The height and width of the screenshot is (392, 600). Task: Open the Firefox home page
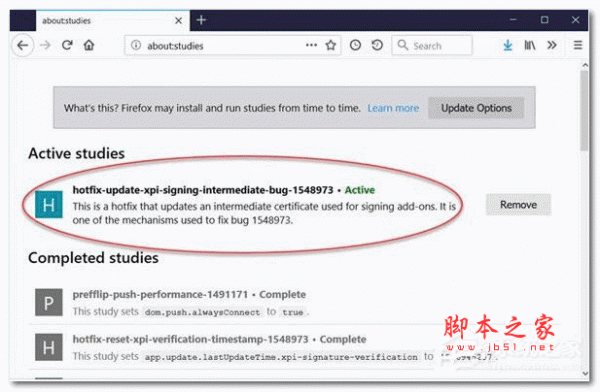click(x=89, y=45)
